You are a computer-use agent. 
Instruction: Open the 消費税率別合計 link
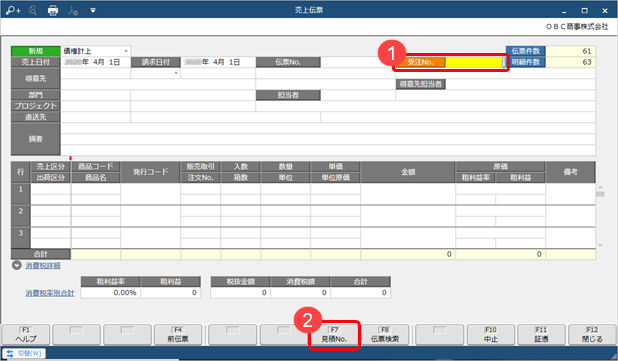pyautogui.click(x=50, y=293)
